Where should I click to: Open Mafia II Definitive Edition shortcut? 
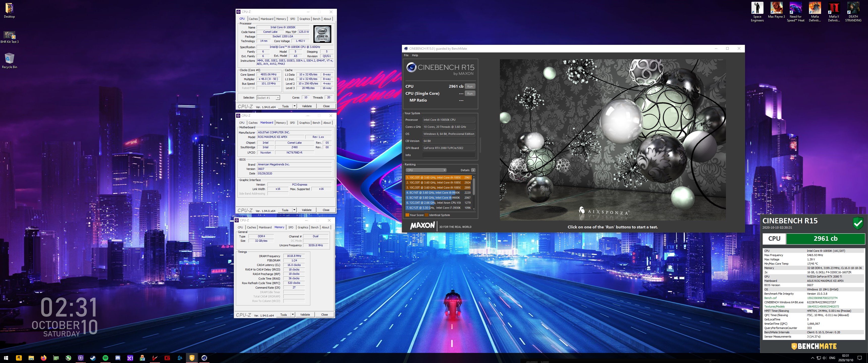tap(834, 12)
